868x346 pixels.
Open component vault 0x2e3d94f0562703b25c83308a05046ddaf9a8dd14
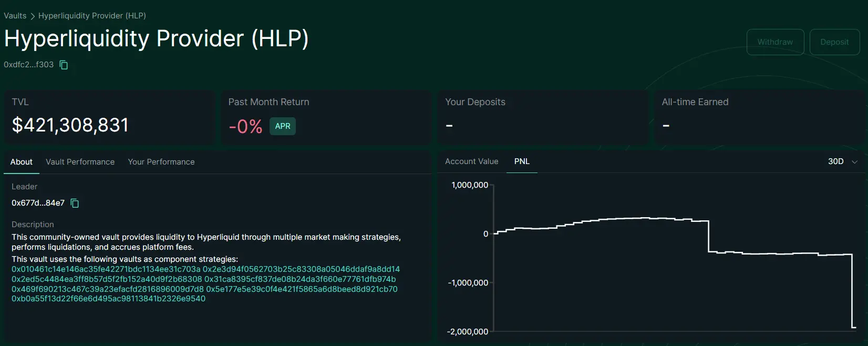click(301, 269)
